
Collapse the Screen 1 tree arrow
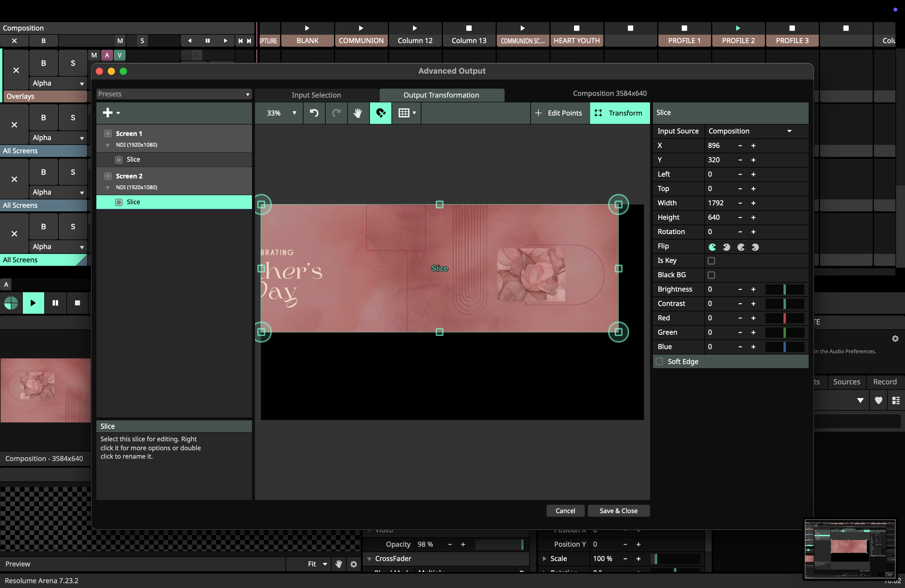coord(108,145)
